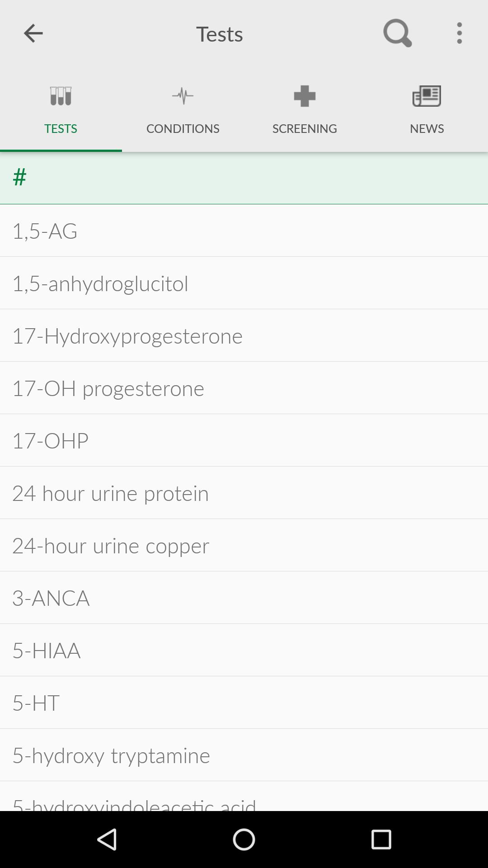
Task: Click the medical cross icon above SCREENING
Action: 305,95
